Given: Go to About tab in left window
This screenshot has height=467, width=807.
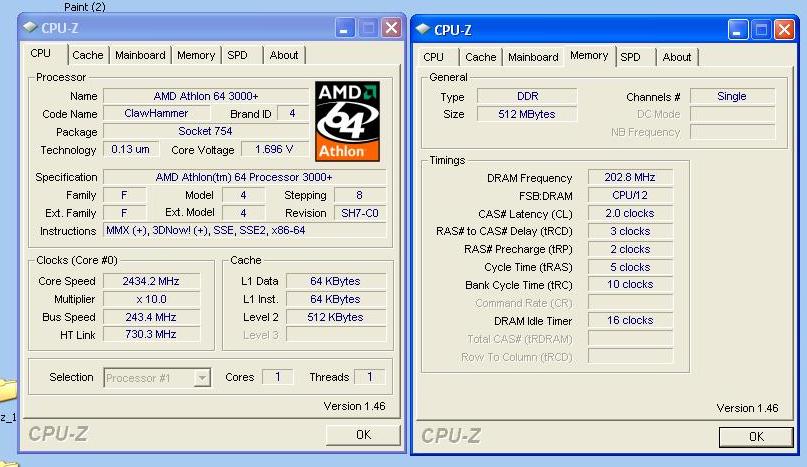Looking at the screenshot, I should [x=284, y=55].
